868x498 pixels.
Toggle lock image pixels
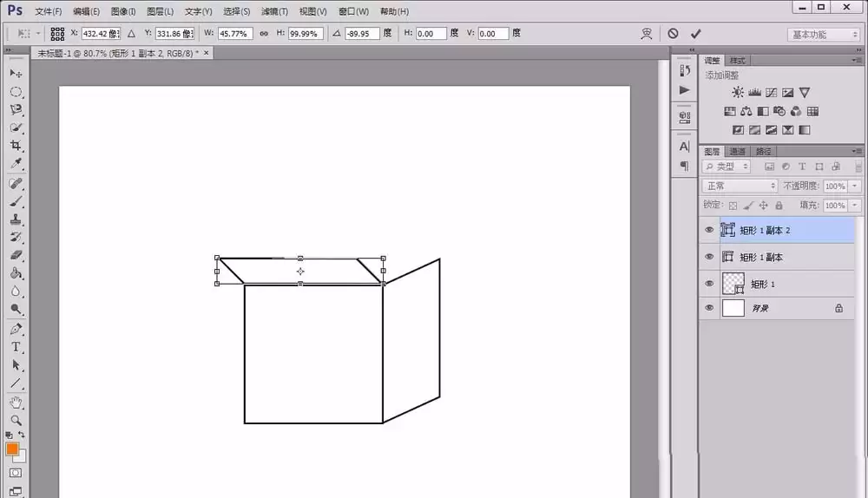pyautogui.click(x=748, y=206)
